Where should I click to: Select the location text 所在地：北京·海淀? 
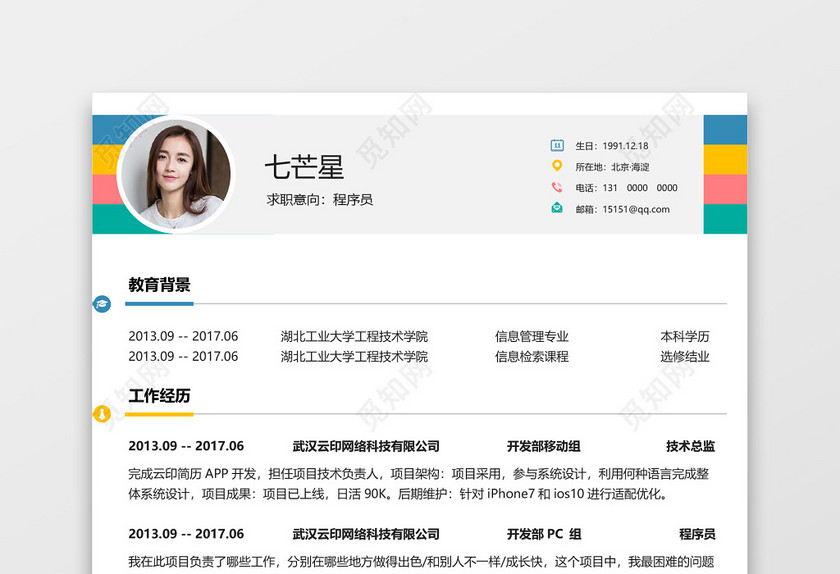click(612, 167)
